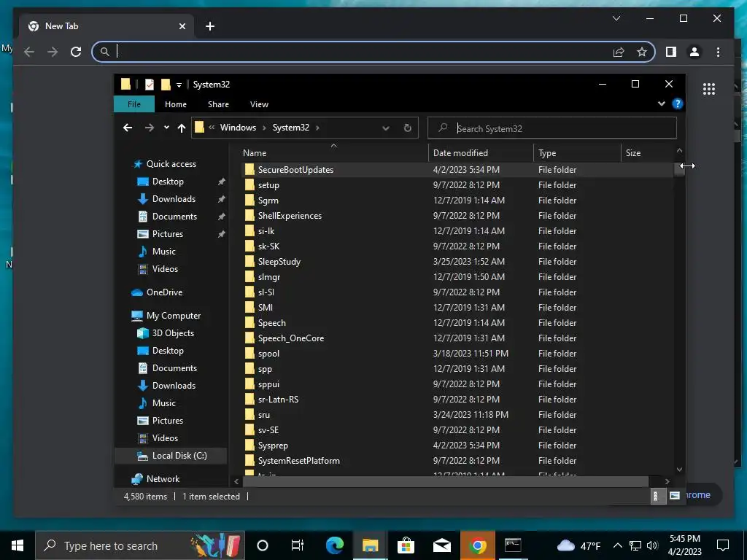Select Network in navigation pane
This screenshot has width=747, height=560.
click(x=163, y=478)
